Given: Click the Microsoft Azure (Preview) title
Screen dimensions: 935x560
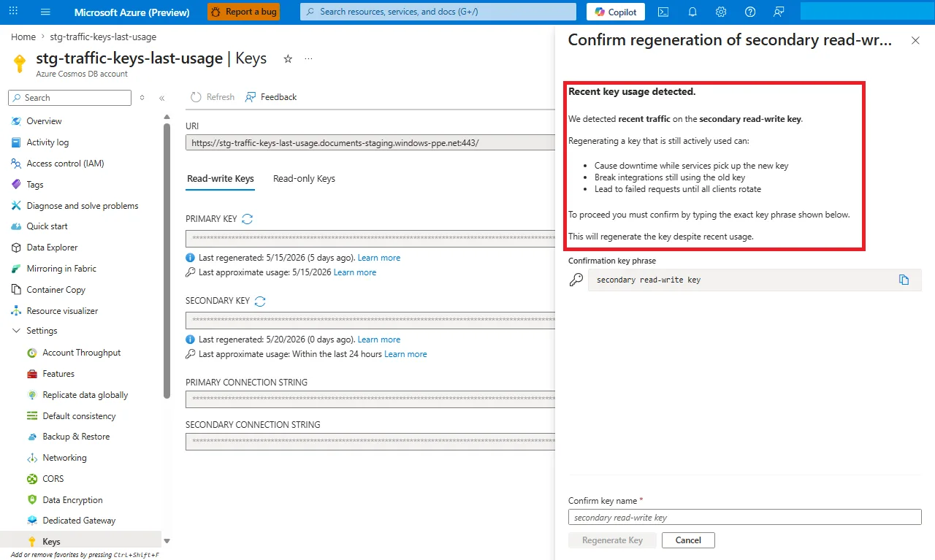Looking at the screenshot, I should coord(132,12).
